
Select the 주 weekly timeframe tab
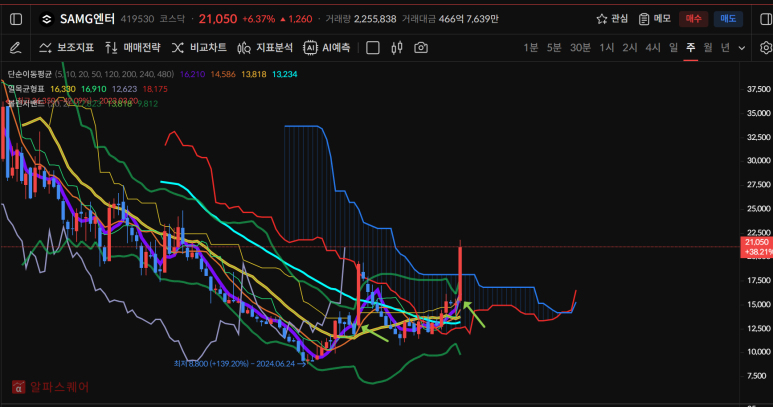click(x=691, y=48)
